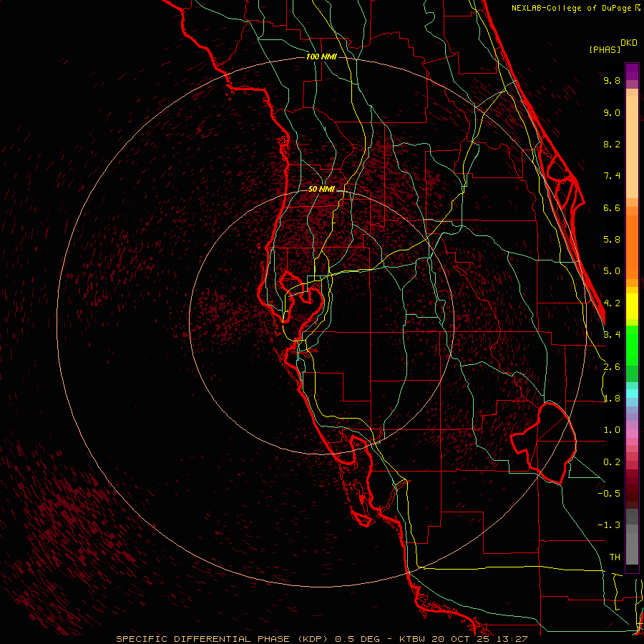Click the [PHAS] units label
This screenshot has width=644, height=644.
(605, 49)
